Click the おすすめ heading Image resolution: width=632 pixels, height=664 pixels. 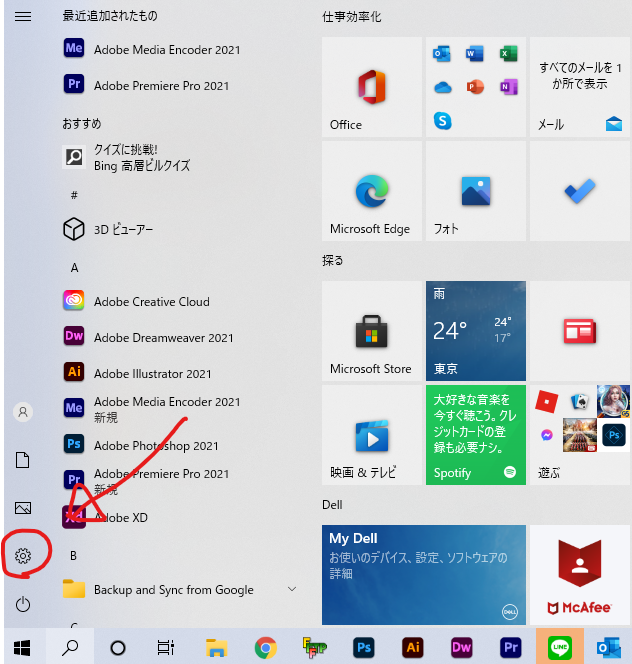[82, 123]
